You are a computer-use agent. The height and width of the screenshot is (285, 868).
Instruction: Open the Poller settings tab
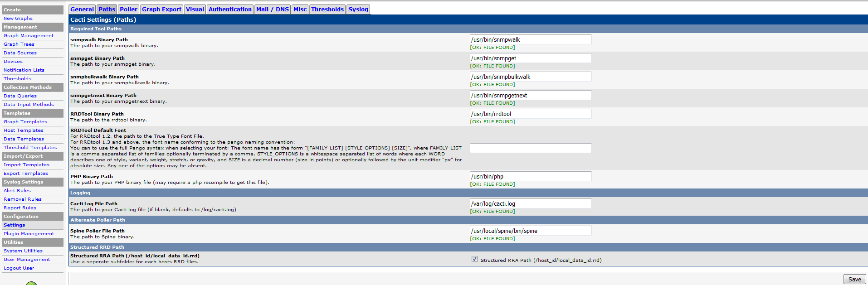pyautogui.click(x=128, y=9)
